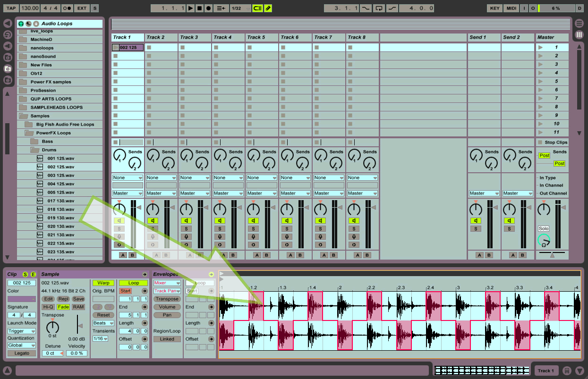Image resolution: width=588 pixels, height=379 pixels.
Task: Open the Mixer envelope device dropdown
Action: click(167, 283)
